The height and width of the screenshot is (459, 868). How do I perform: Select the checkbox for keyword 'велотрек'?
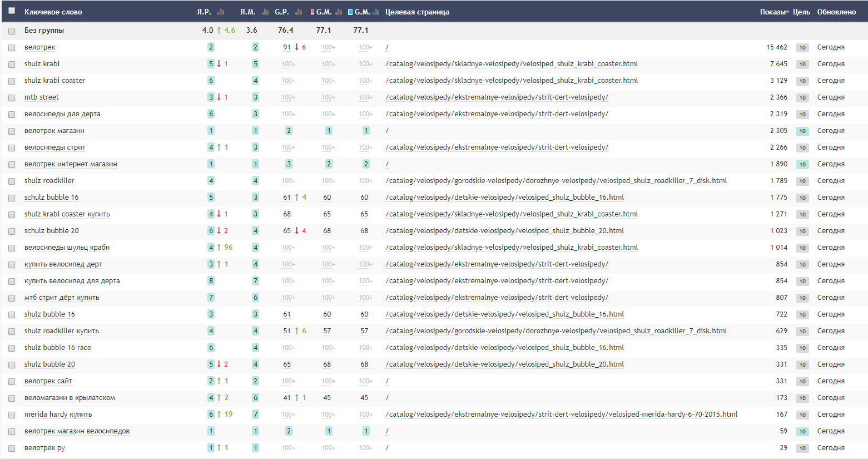click(12, 47)
